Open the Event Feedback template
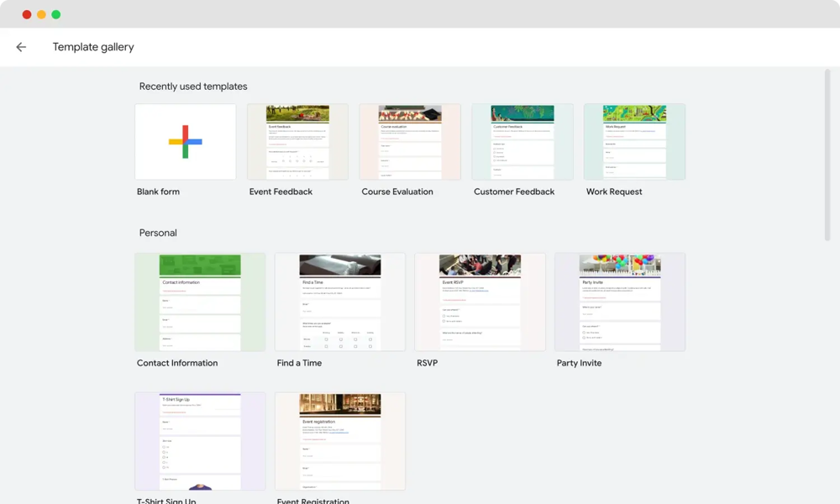The height and width of the screenshot is (504, 840). point(297,141)
